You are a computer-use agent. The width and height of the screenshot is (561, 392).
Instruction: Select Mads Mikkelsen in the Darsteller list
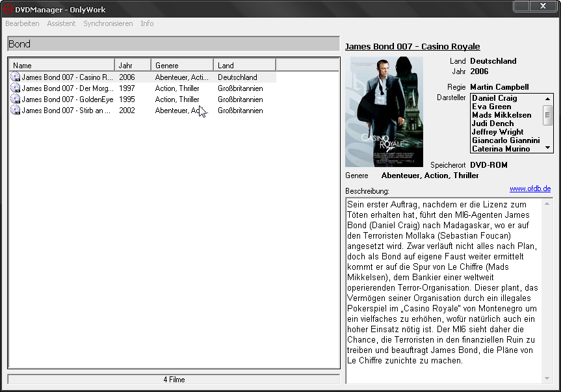[x=502, y=115]
